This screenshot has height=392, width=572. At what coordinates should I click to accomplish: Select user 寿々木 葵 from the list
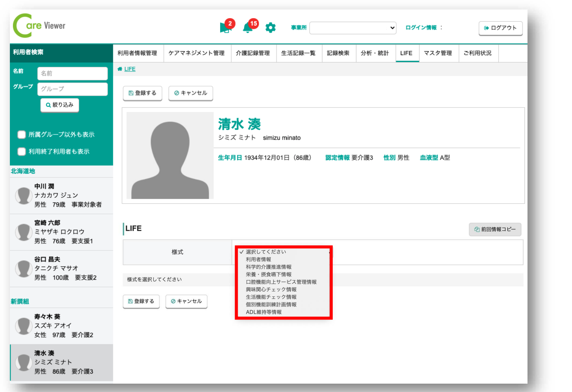click(61, 326)
